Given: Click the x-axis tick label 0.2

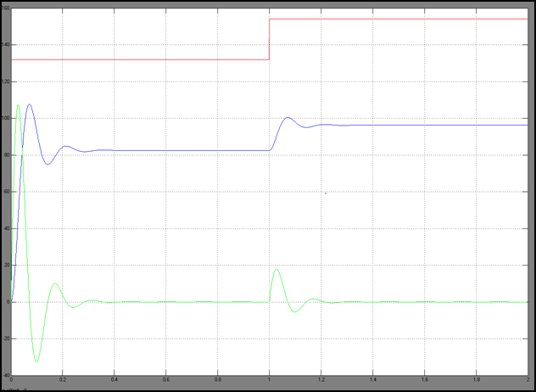Looking at the screenshot, I should pyautogui.click(x=63, y=380).
